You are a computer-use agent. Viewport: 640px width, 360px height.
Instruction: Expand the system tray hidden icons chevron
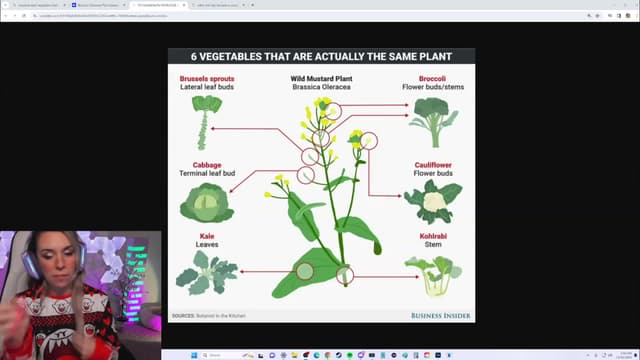click(x=588, y=355)
